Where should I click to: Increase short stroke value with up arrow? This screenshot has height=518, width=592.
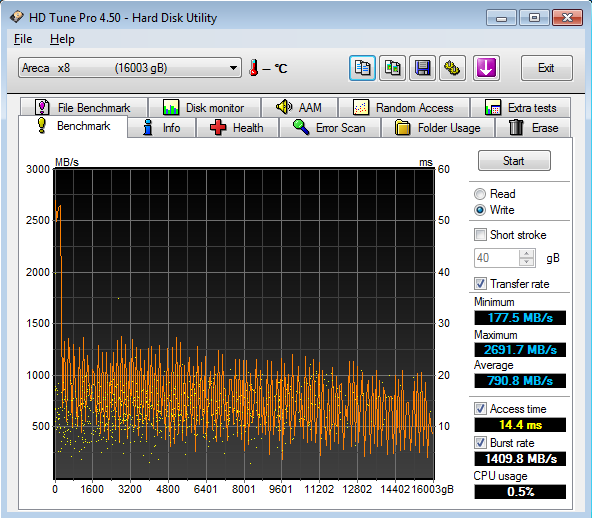coord(527,254)
